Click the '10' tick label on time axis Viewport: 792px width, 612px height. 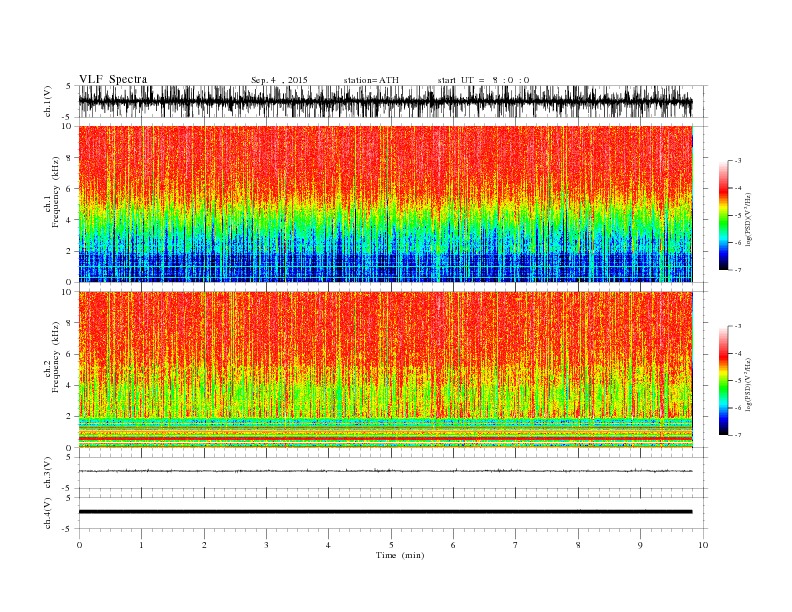point(703,545)
